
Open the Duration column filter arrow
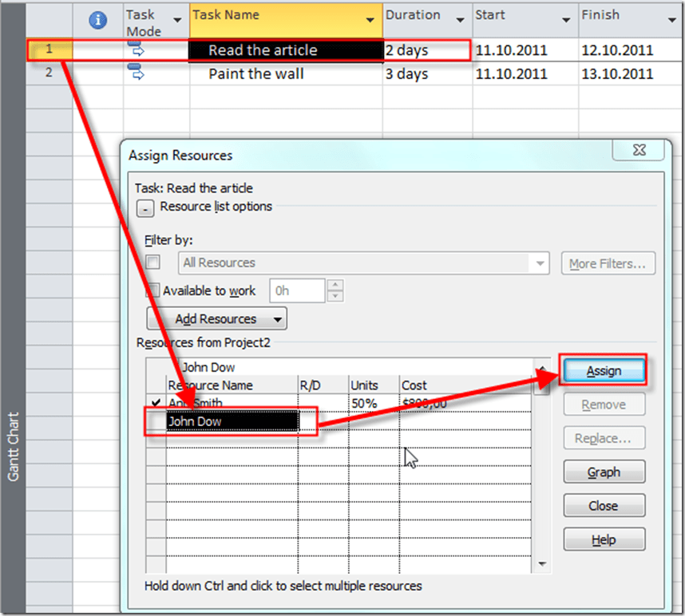point(460,21)
